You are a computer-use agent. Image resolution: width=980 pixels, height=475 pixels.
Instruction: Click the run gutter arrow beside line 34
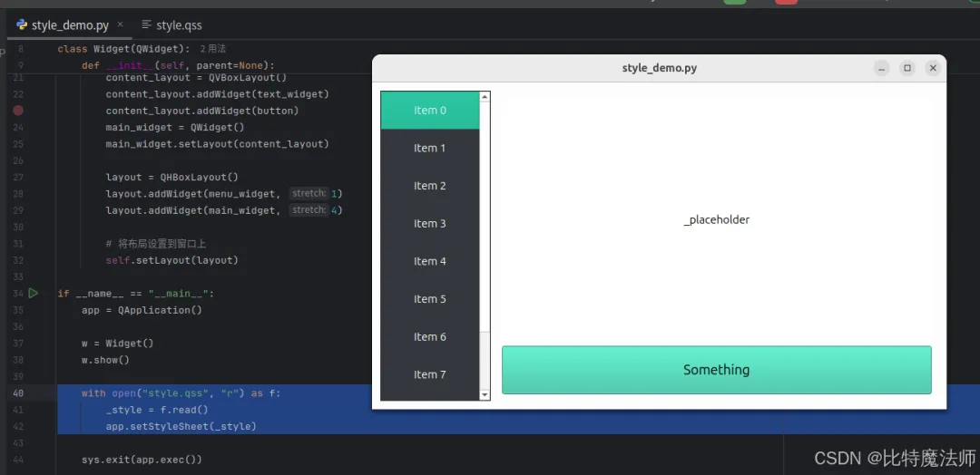coord(34,293)
